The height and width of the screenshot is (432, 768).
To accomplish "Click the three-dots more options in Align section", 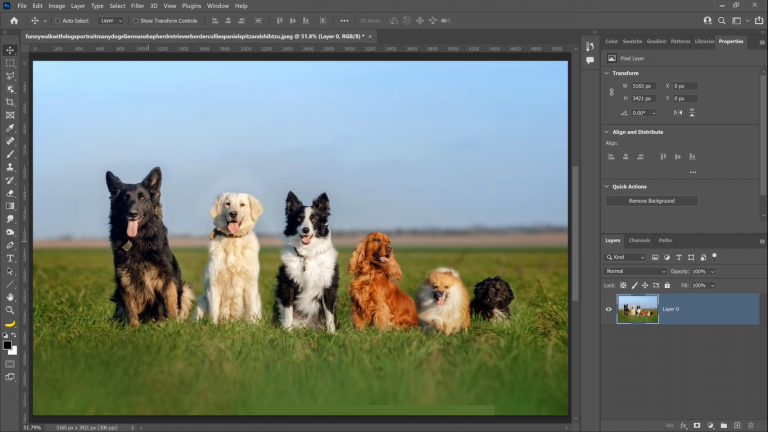I will click(x=693, y=172).
